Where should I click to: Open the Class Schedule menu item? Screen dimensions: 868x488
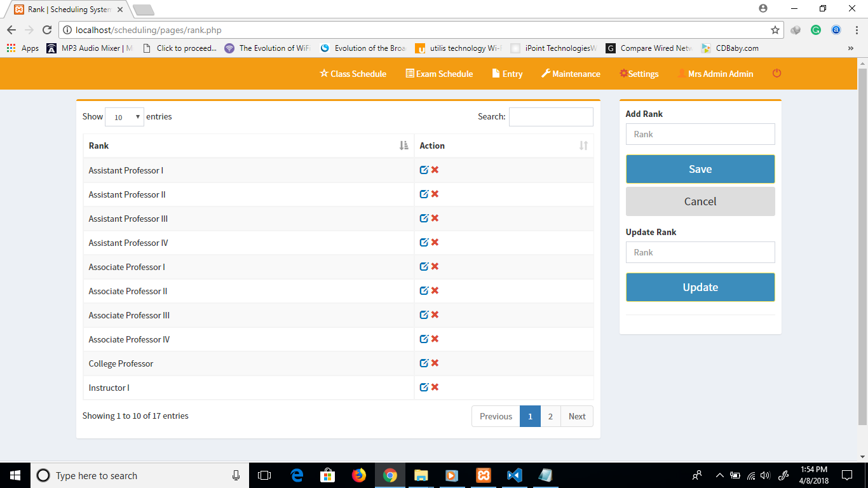(353, 74)
